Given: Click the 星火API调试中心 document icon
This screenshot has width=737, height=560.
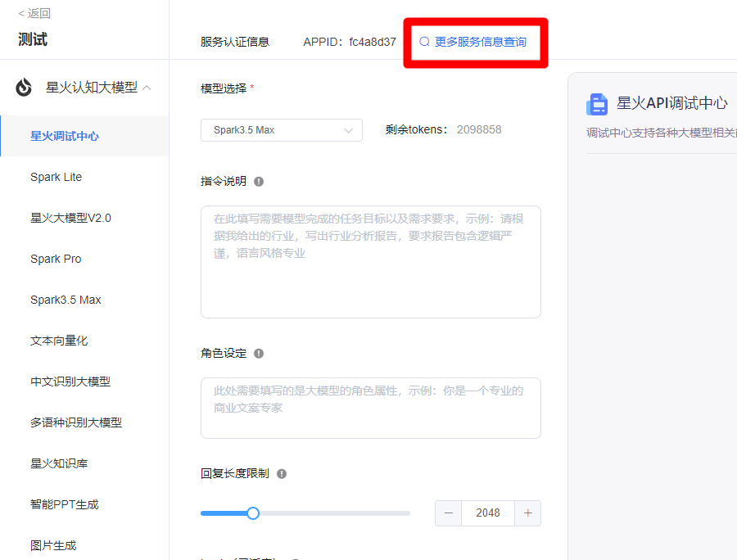Looking at the screenshot, I should click(x=597, y=104).
